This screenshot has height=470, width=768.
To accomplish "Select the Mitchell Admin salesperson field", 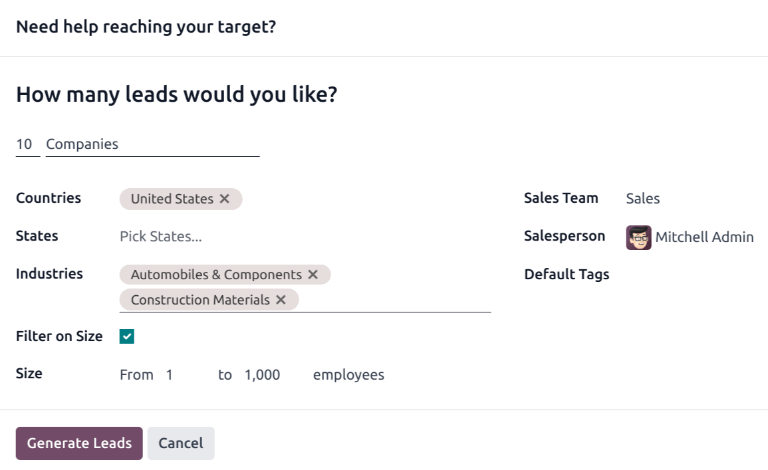I will click(x=704, y=237).
